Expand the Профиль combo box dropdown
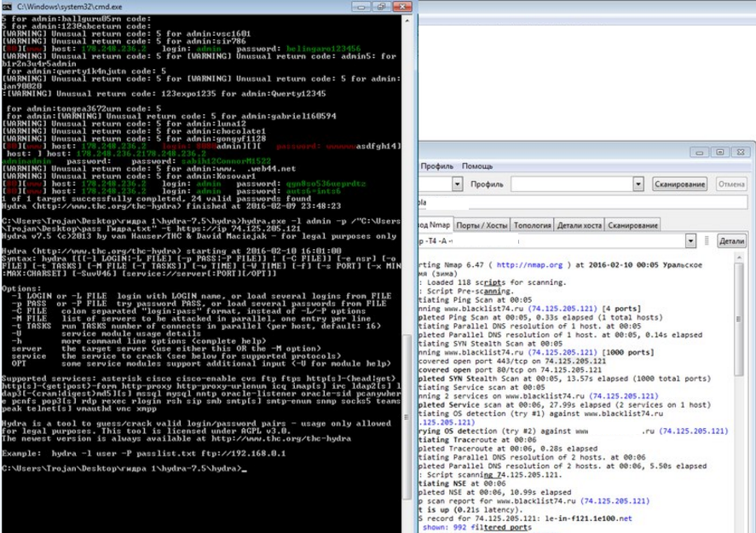 pyautogui.click(x=638, y=184)
